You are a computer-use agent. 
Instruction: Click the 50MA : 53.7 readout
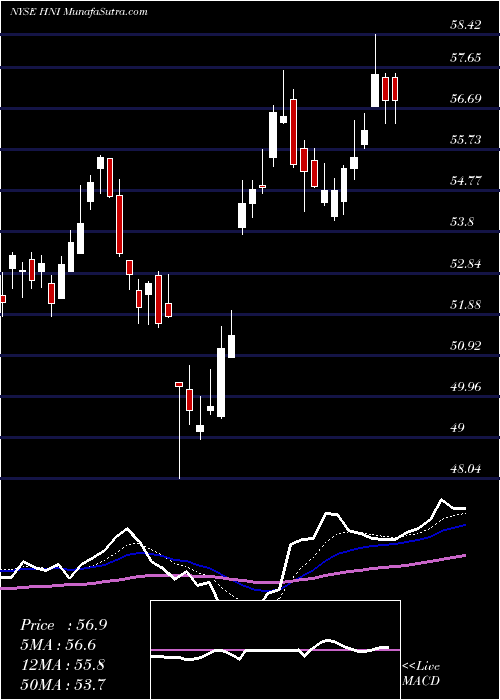(x=63, y=684)
